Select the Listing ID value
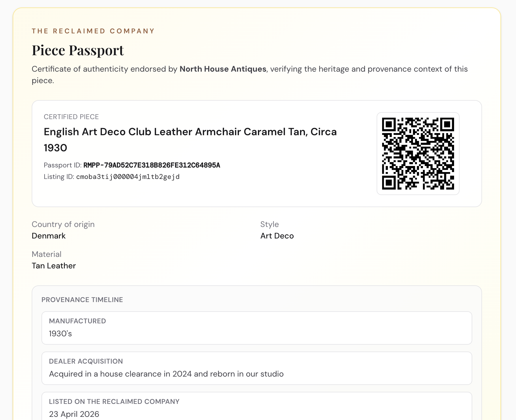The height and width of the screenshot is (420, 516). click(x=128, y=177)
